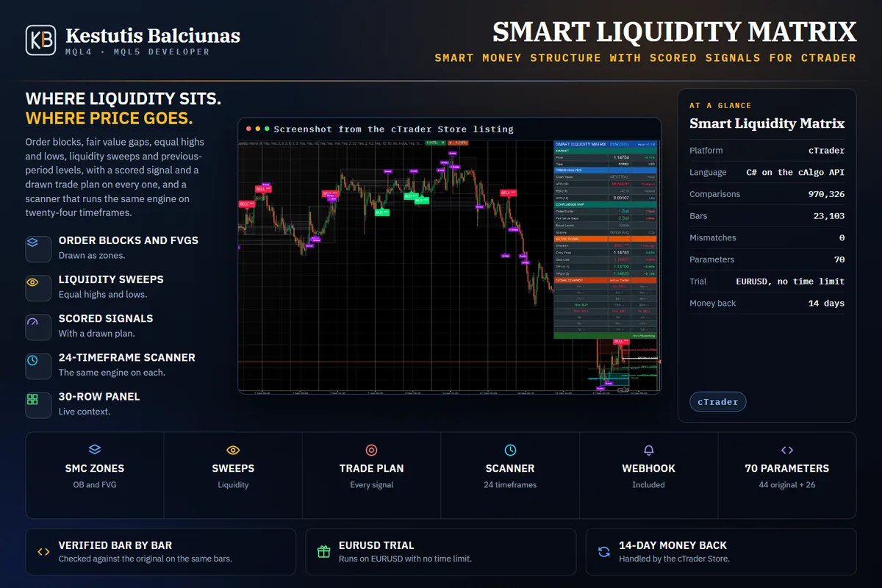Click the eye icon beside Liquidity Sweeps heading
Viewport: 882px width, 588px height.
[32, 282]
